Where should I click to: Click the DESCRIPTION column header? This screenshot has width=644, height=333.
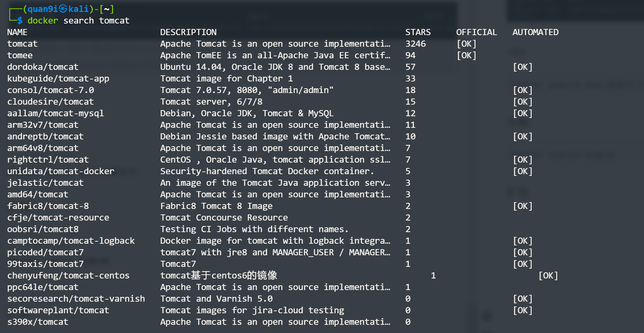click(x=188, y=32)
